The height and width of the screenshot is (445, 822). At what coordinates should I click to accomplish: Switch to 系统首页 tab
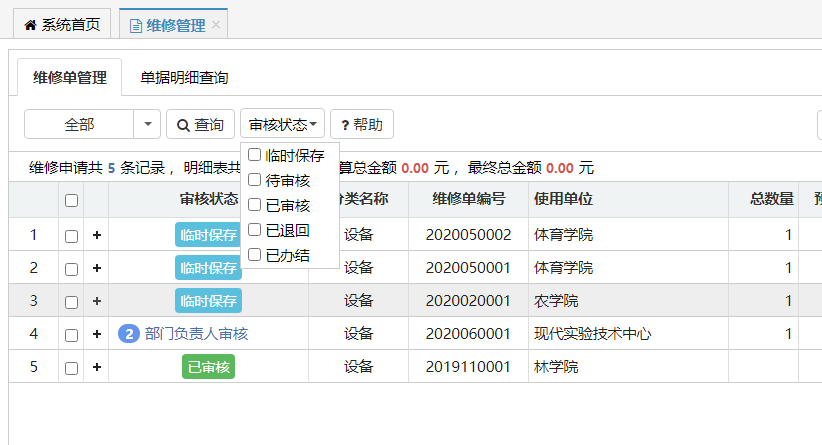61,25
